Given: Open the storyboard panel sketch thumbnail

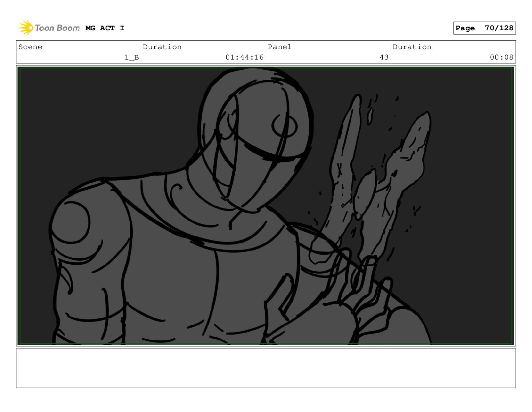Looking at the screenshot, I should tap(266, 206).
